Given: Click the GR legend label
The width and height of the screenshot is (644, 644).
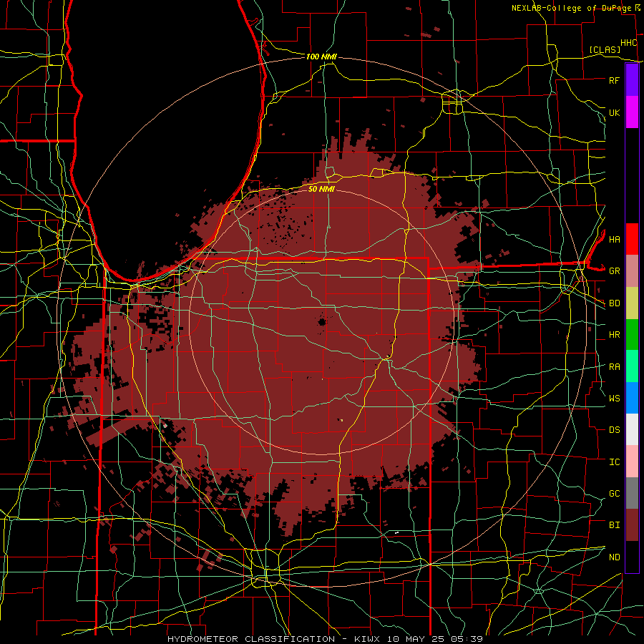Looking at the screenshot, I should coord(614,271).
